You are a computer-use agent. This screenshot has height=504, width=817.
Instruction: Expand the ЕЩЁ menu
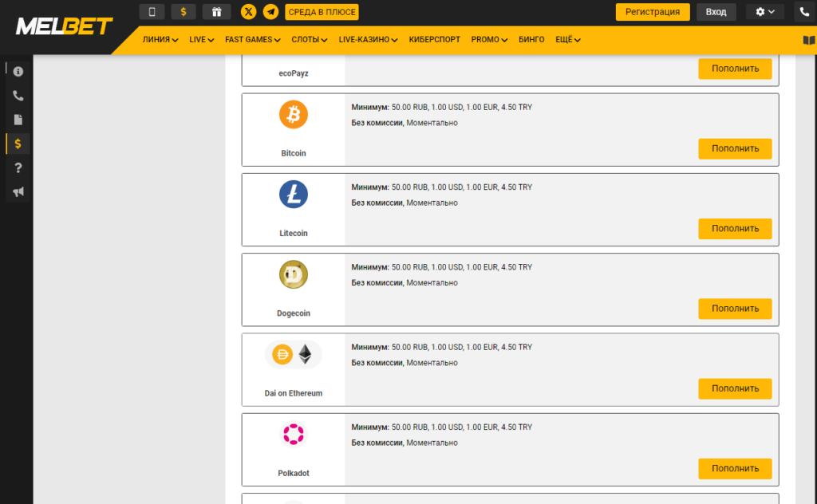(568, 40)
